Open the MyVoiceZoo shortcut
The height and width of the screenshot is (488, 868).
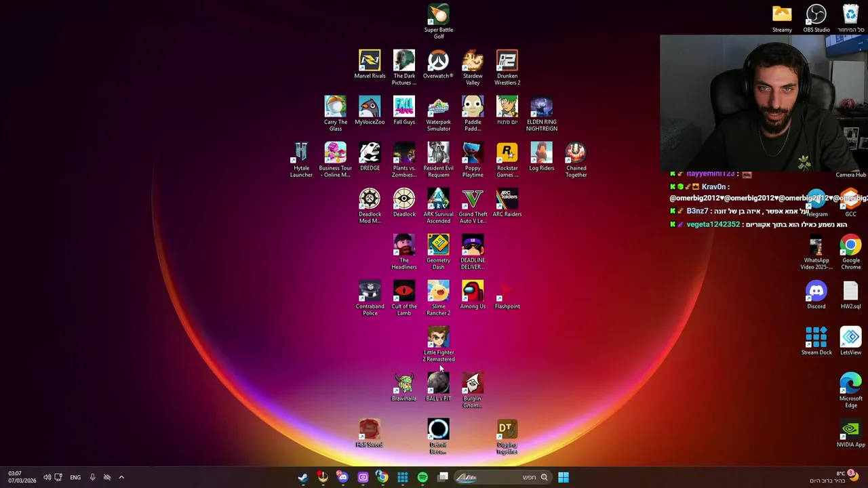(x=370, y=110)
